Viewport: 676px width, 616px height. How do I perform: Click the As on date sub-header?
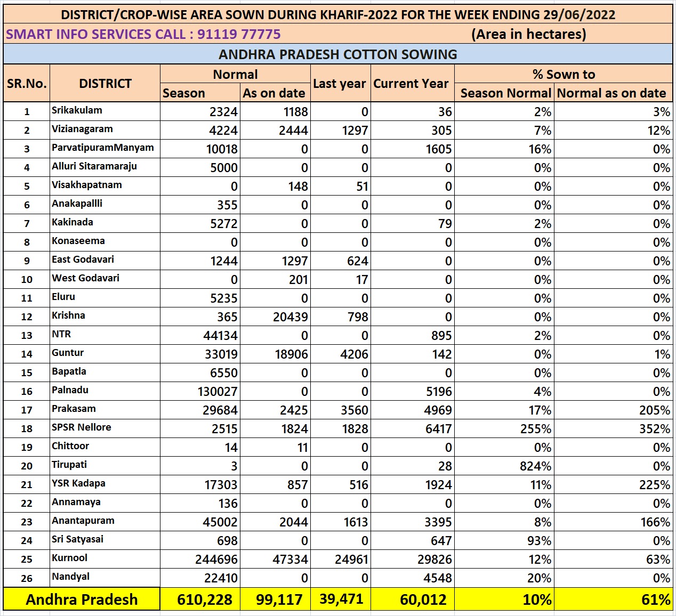(x=274, y=93)
